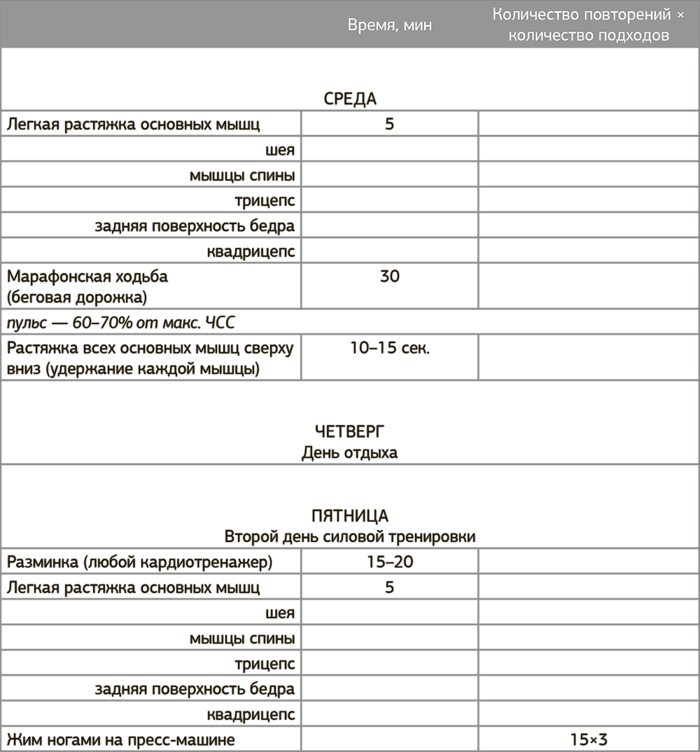Click the '10–15 сек.' duration cell
This screenshot has width=700, height=752.
click(390, 349)
